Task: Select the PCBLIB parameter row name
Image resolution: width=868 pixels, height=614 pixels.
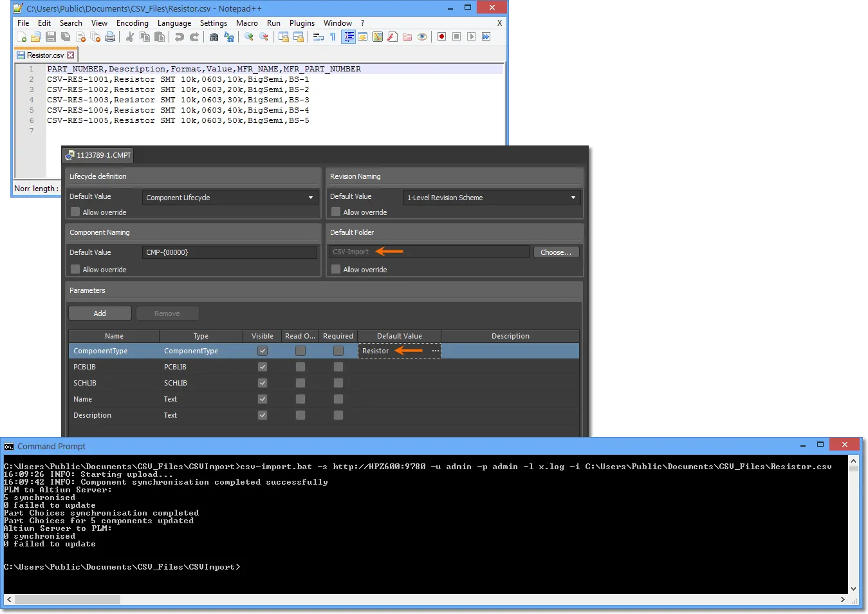Action: tap(84, 367)
